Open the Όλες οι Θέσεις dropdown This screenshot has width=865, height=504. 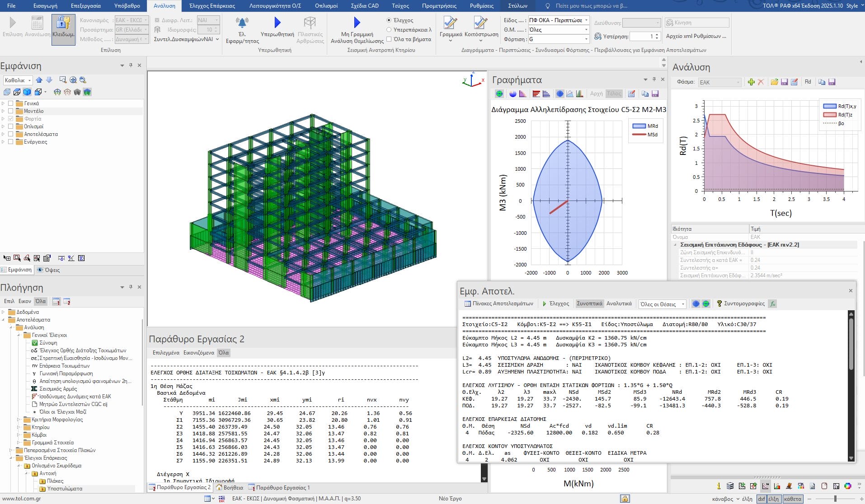click(662, 304)
